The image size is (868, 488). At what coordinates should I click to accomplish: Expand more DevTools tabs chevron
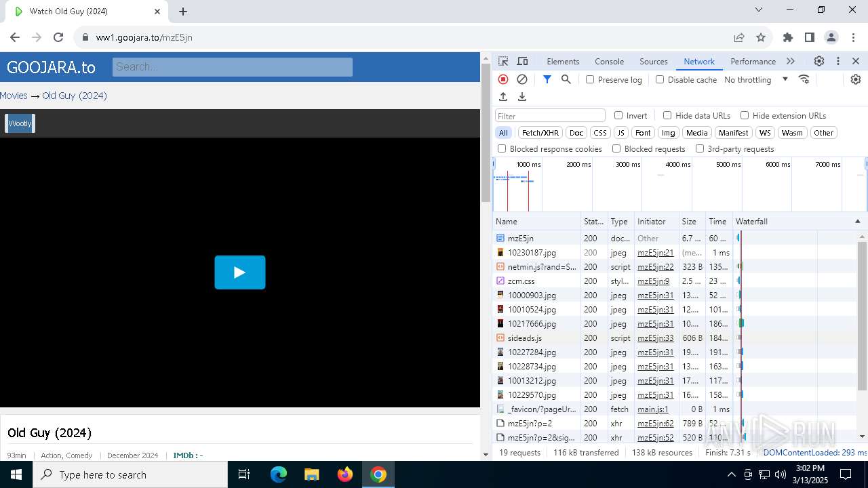[791, 61]
